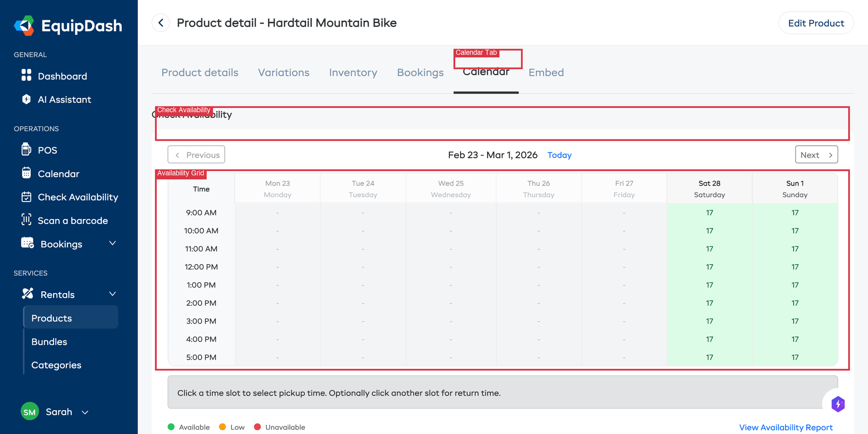Select the Unavailable legend indicator
Image resolution: width=868 pixels, height=434 pixels.
click(x=258, y=427)
